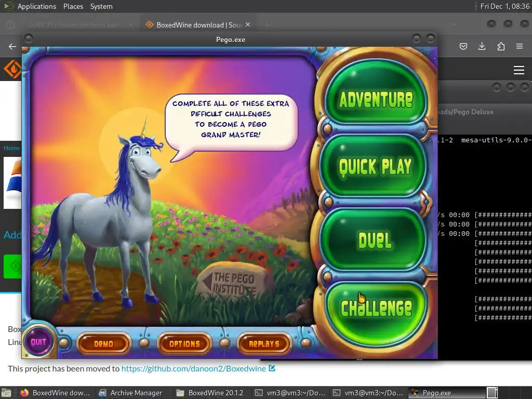Click the Home breadcrumb on SourceForge page
532x399 pixels.
coord(12,148)
